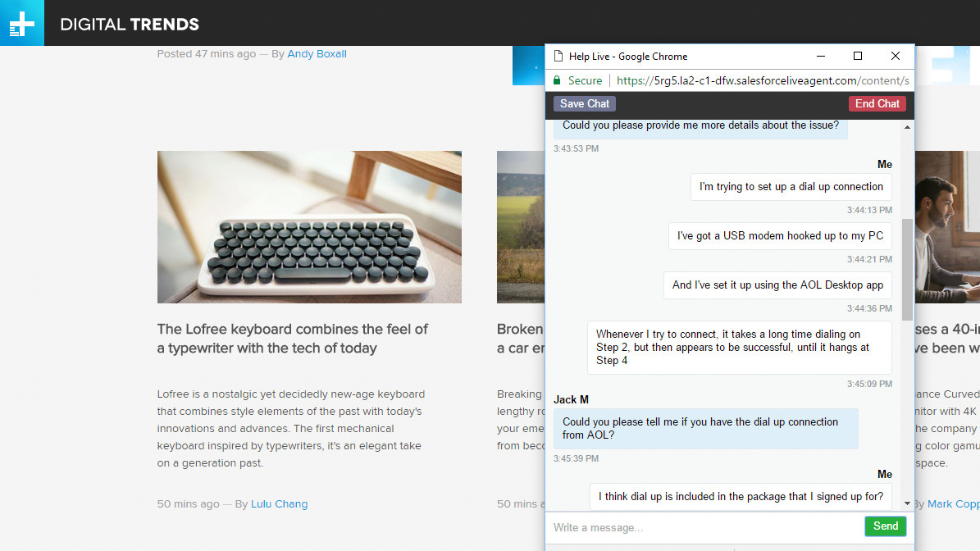980x551 pixels.
Task: Click the page icon in the Help Live title bar
Action: click(558, 57)
